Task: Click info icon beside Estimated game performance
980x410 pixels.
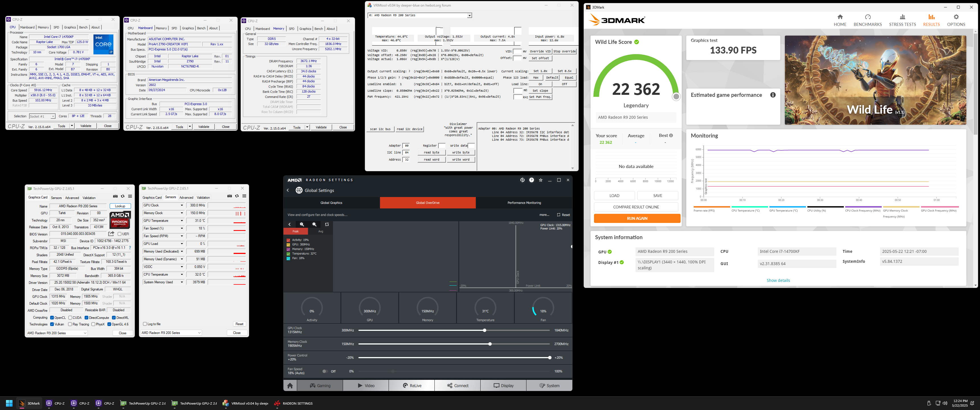Action: (773, 95)
